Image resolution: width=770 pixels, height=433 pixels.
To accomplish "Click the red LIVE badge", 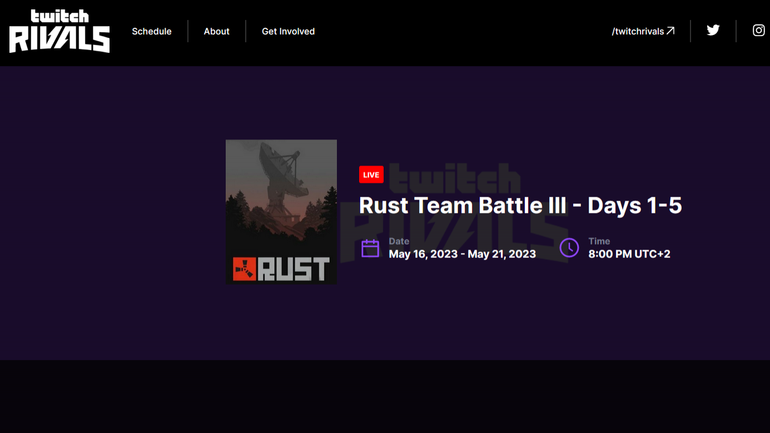I will (x=371, y=175).
